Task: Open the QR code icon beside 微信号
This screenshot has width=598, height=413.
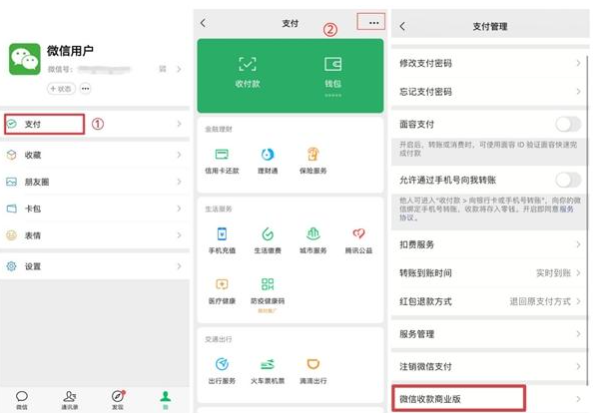Action: pyautogui.click(x=162, y=69)
